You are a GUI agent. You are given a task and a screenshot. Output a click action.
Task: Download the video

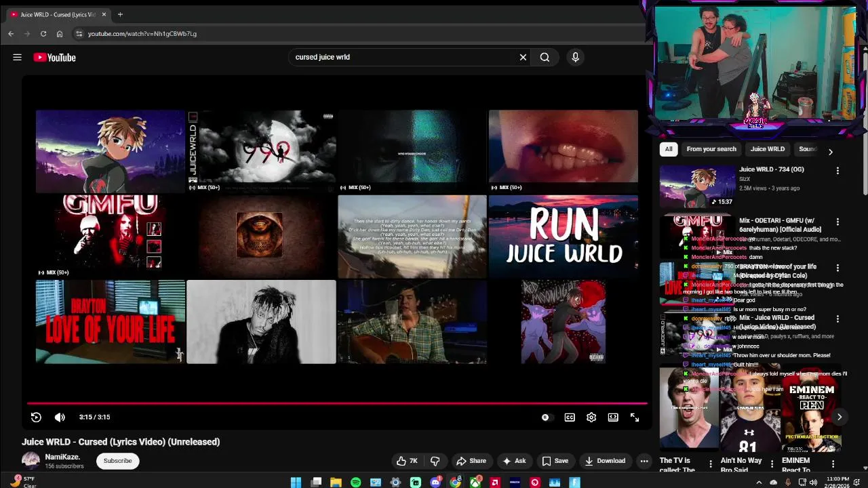pyautogui.click(x=605, y=461)
